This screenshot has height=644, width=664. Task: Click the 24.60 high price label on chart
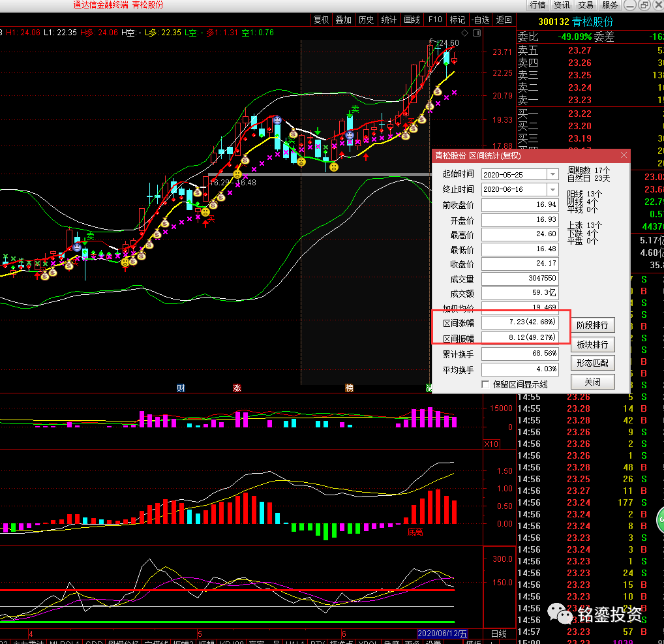point(449,43)
